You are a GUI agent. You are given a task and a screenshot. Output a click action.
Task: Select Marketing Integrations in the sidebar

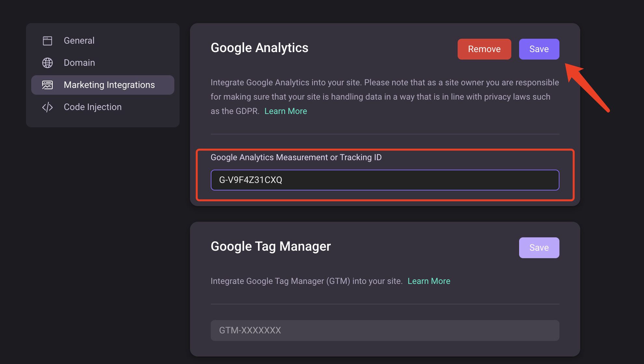[103, 85]
